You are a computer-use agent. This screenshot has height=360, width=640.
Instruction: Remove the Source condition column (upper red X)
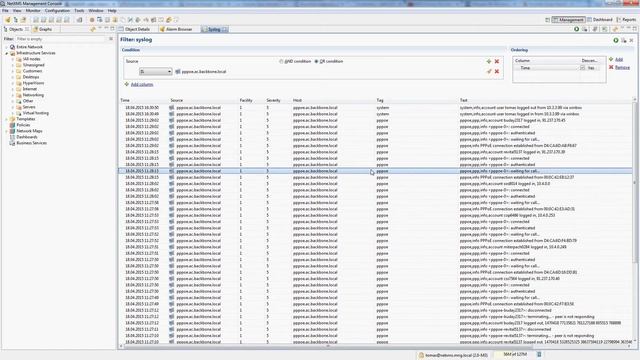point(497,62)
